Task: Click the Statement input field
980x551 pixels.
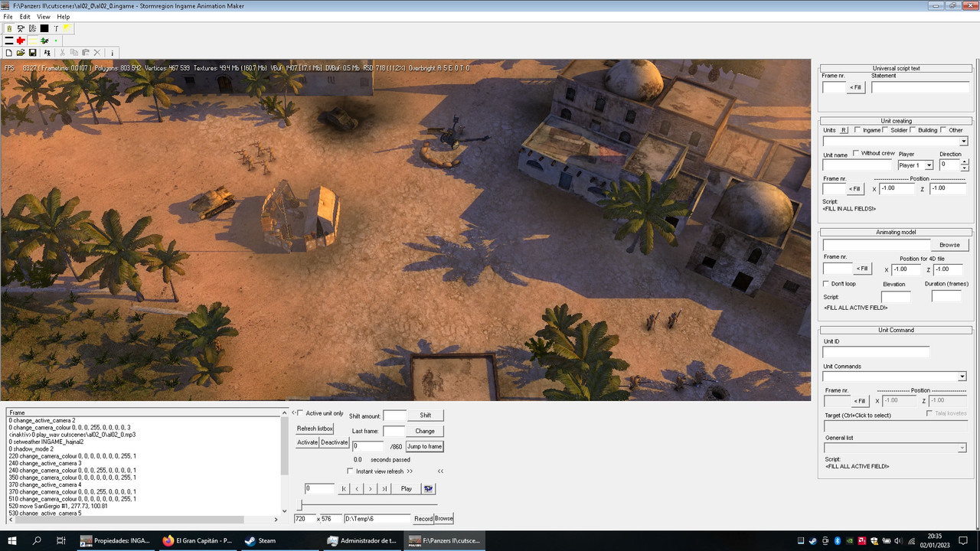Action: (x=920, y=87)
